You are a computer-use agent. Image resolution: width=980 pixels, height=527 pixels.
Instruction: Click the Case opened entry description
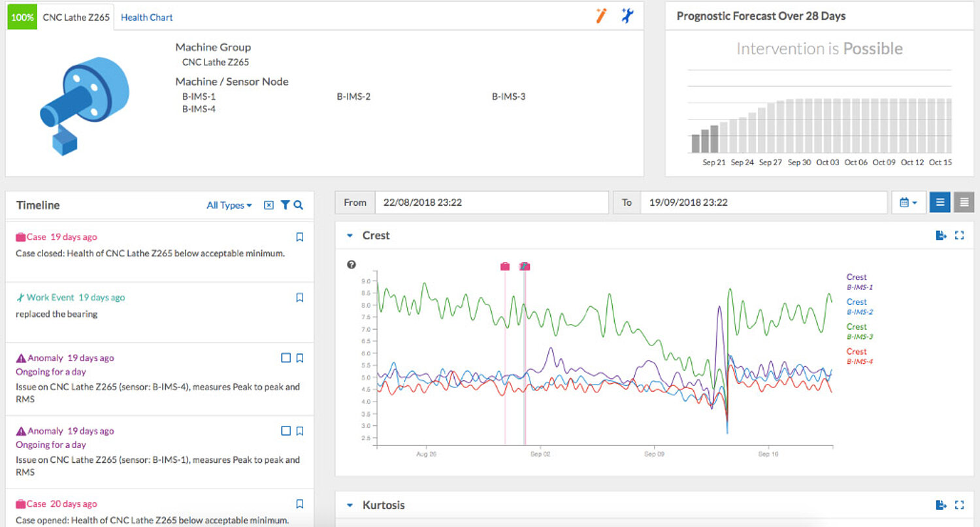coord(152,520)
